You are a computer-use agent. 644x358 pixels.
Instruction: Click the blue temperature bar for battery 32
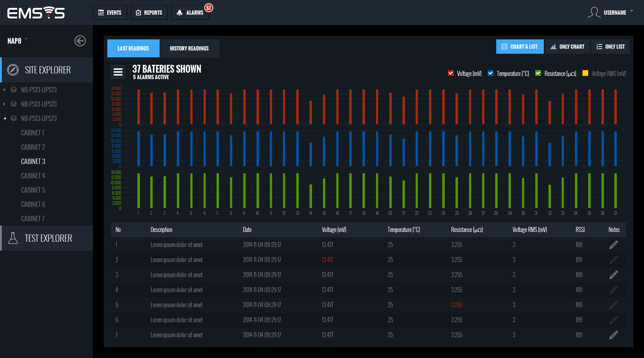click(550, 154)
